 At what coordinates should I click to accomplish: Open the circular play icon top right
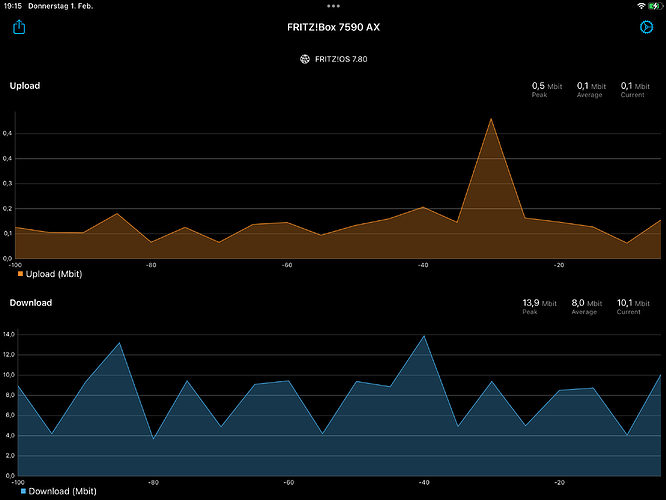tap(646, 27)
